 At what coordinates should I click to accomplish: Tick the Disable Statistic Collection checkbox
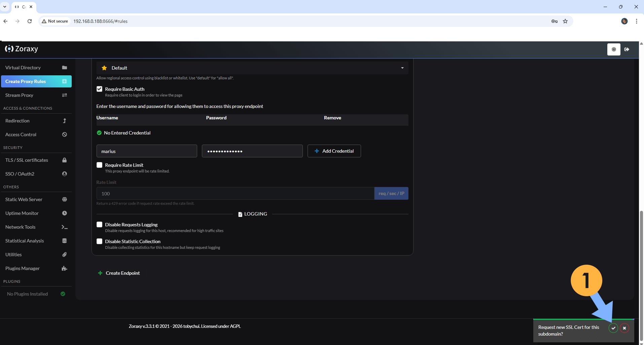[99, 241]
